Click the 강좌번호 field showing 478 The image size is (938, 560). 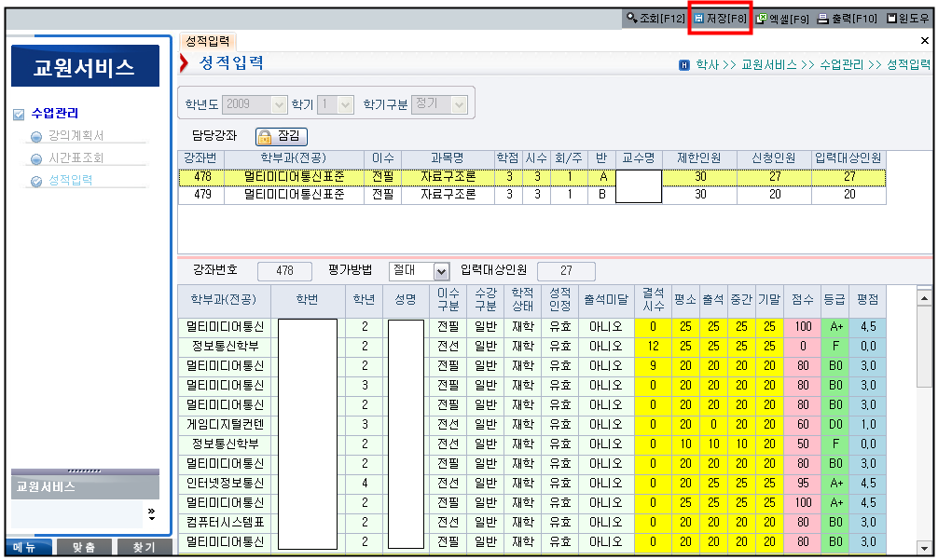click(x=284, y=271)
